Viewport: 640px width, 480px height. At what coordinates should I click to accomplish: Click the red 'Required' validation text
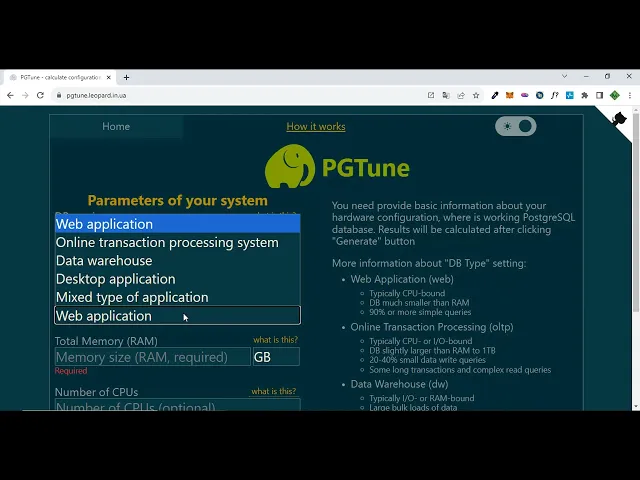tap(71, 371)
